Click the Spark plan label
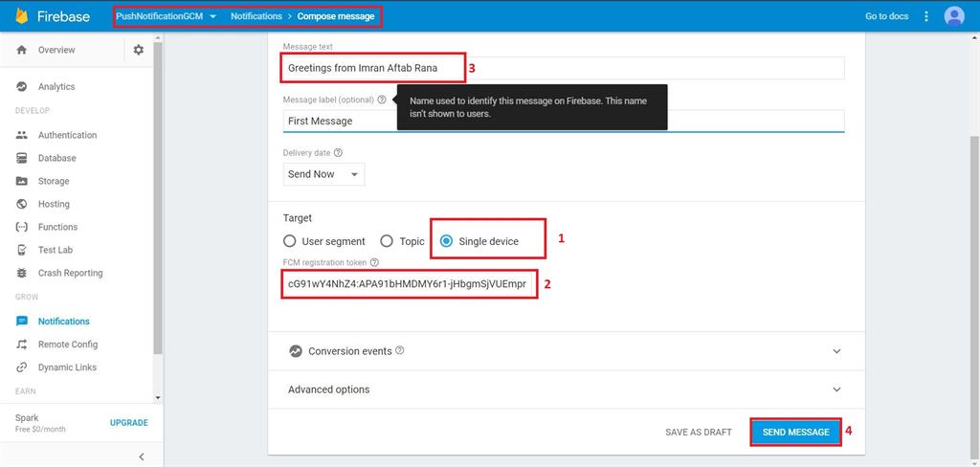 pos(27,417)
